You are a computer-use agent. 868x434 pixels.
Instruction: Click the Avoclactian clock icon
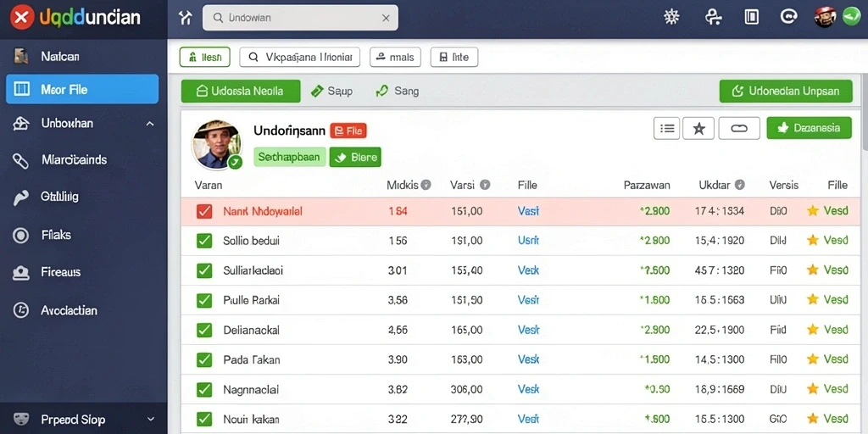20,310
